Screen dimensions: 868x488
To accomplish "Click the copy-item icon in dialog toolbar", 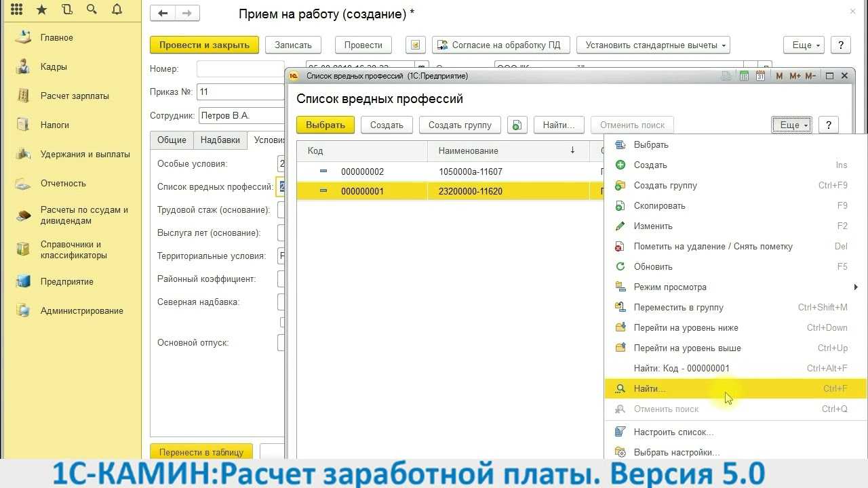I will pos(517,125).
